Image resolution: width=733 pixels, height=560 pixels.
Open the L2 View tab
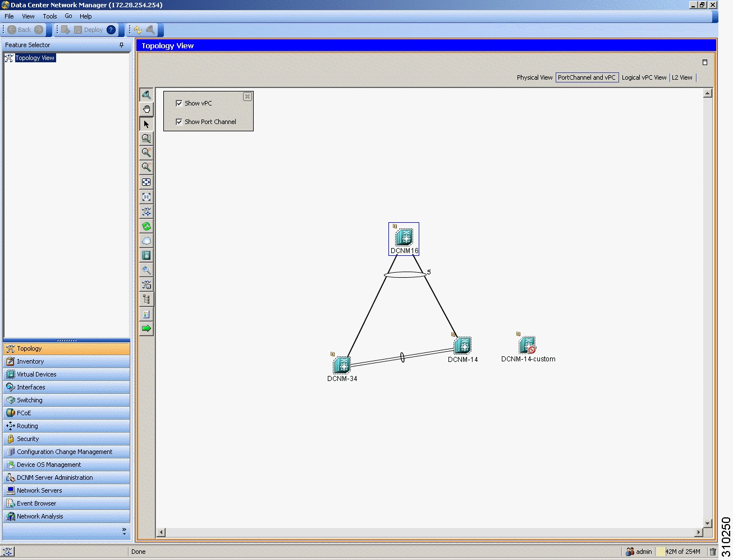coord(682,77)
